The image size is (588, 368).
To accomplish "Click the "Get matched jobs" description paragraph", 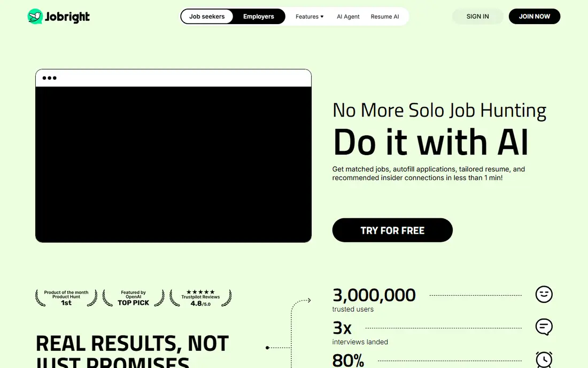I will 429,173.
